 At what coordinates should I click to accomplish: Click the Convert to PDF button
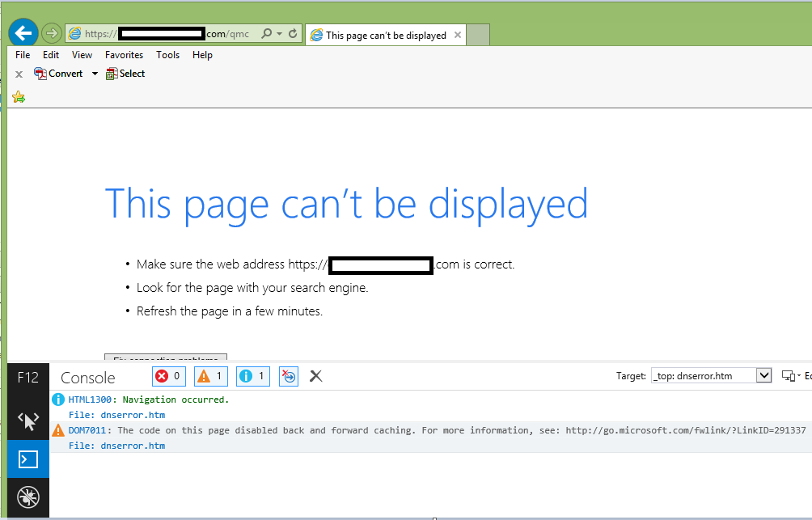click(x=58, y=74)
